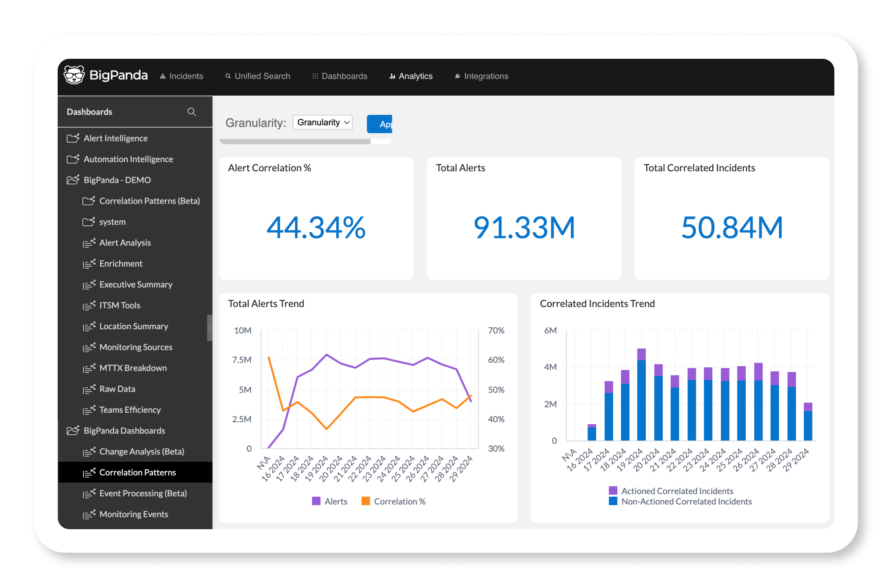Click the horizontal scrollbar under the Granularity filter
The width and height of the screenshot is (892, 588).
tap(295, 142)
